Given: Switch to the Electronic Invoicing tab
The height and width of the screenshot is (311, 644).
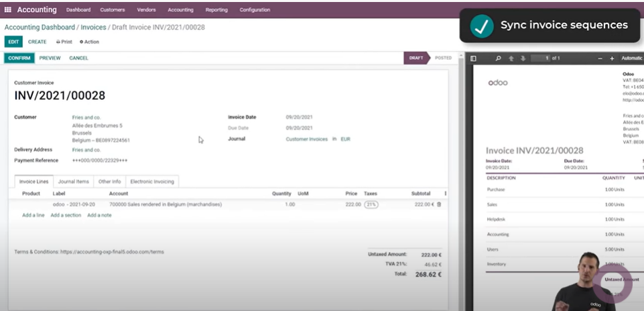Looking at the screenshot, I should (152, 181).
